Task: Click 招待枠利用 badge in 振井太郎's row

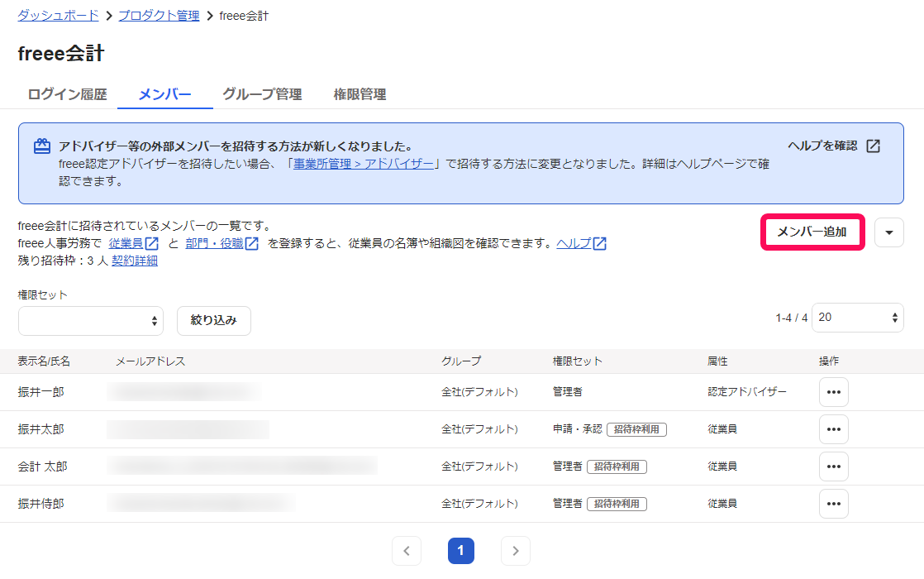Action: [636, 429]
